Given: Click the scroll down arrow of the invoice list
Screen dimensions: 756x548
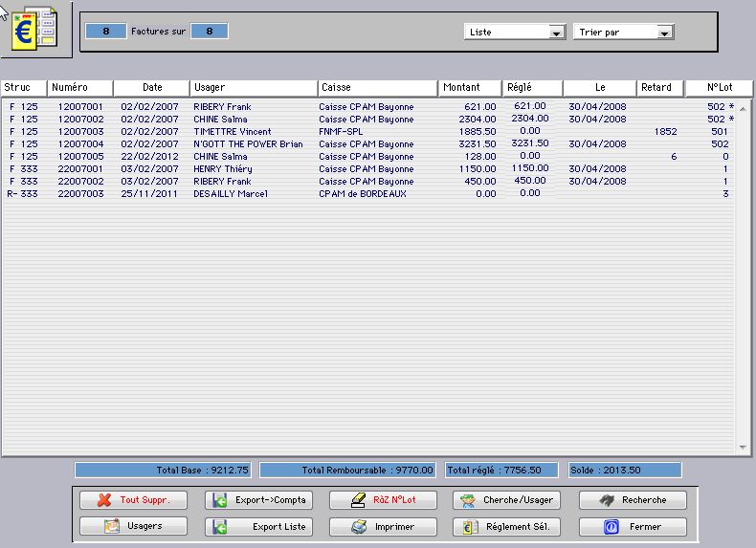Looking at the screenshot, I should [x=743, y=448].
